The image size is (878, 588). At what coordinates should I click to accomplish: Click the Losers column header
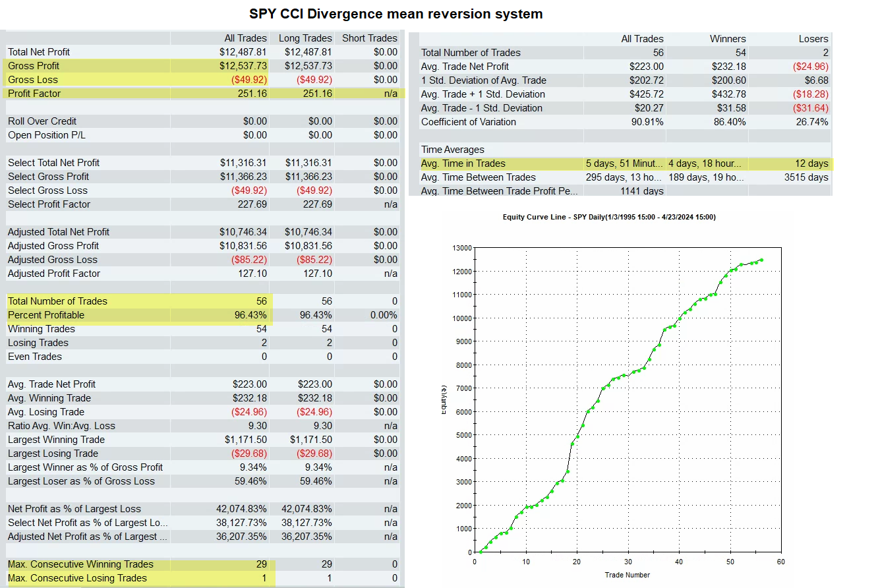click(813, 39)
